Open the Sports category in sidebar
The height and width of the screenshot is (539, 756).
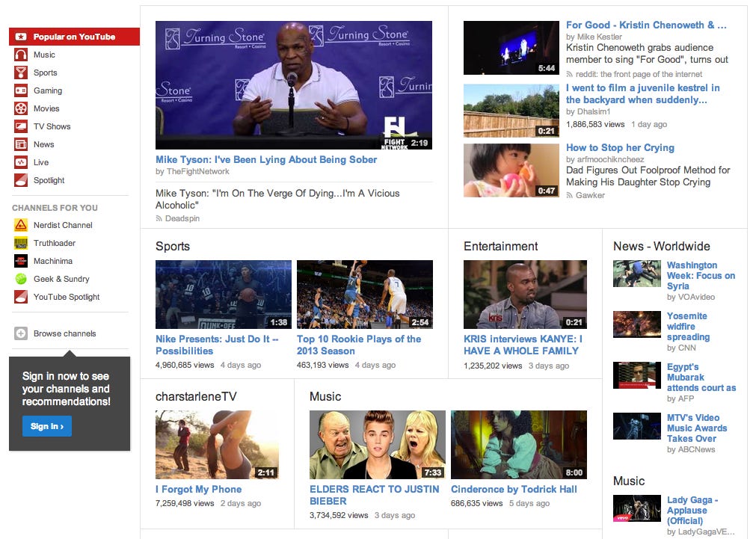46,73
